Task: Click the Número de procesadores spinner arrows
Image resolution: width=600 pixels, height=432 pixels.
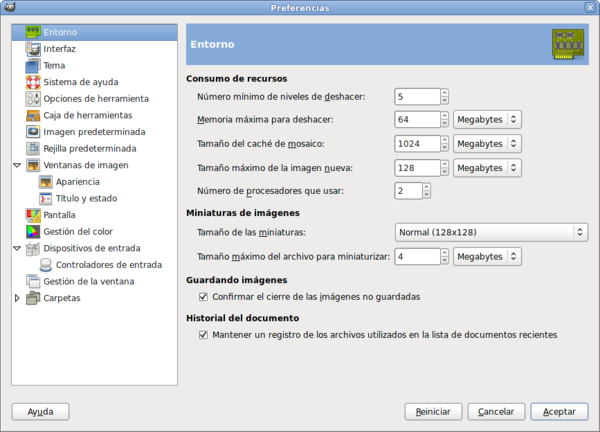Action: [x=427, y=190]
